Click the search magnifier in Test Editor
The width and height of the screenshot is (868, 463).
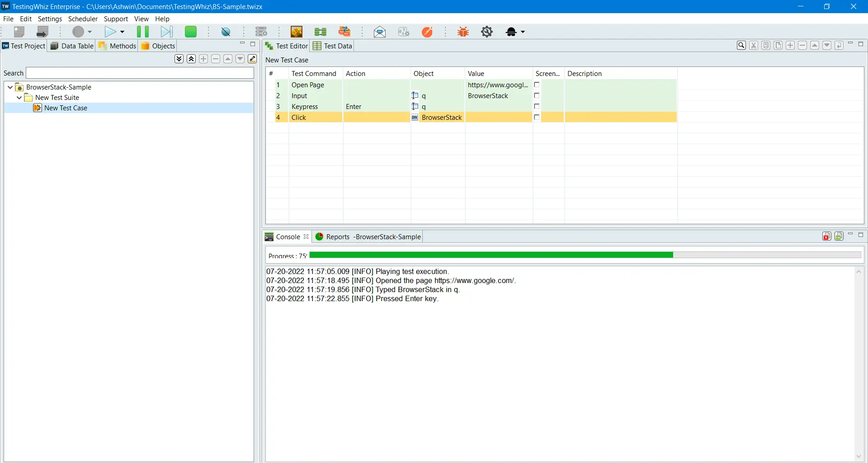pyautogui.click(x=741, y=45)
